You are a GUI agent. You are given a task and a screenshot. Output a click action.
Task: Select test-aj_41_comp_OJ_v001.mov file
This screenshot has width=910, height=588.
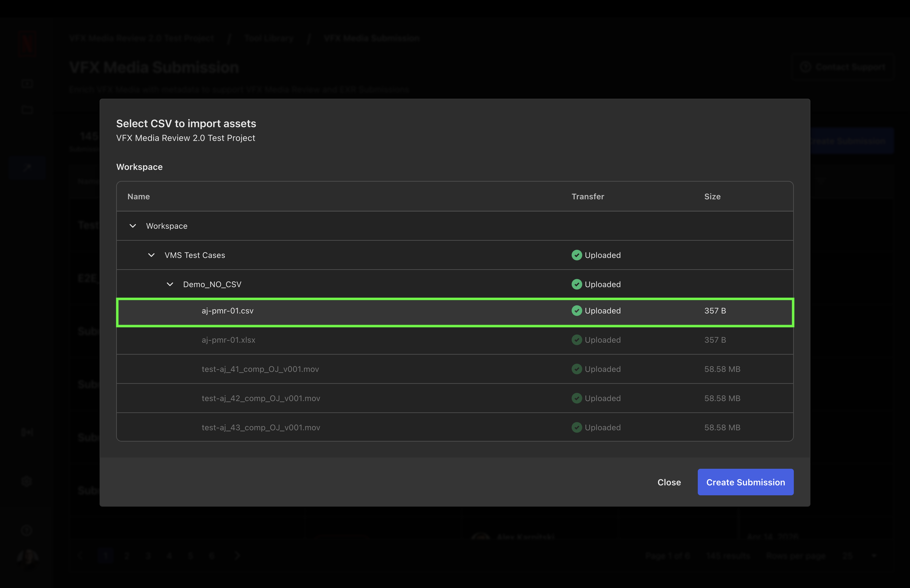click(455, 369)
